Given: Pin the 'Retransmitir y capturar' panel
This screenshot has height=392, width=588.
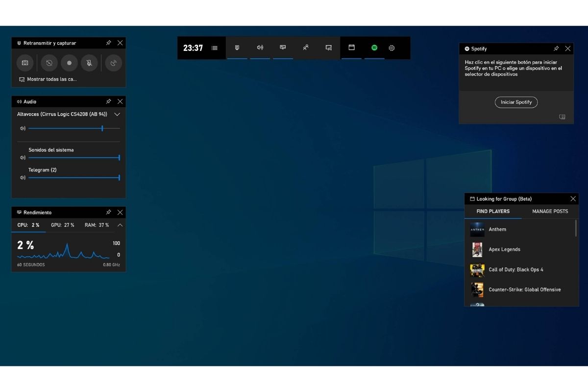Looking at the screenshot, I should (x=108, y=43).
